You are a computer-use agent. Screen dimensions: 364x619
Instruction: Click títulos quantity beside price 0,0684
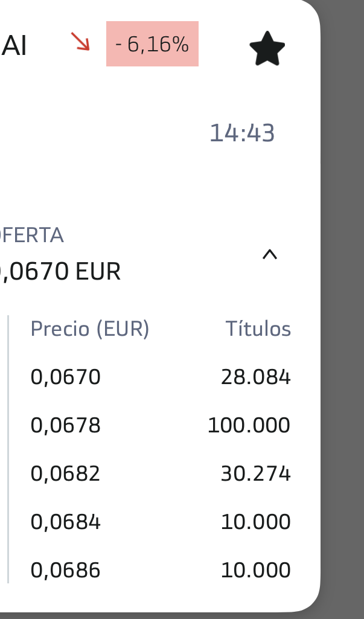pos(256,522)
